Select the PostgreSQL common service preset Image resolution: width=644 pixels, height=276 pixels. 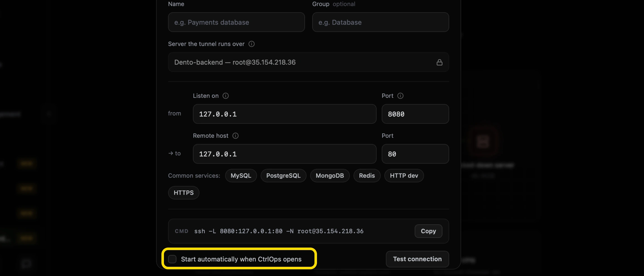pyautogui.click(x=283, y=176)
